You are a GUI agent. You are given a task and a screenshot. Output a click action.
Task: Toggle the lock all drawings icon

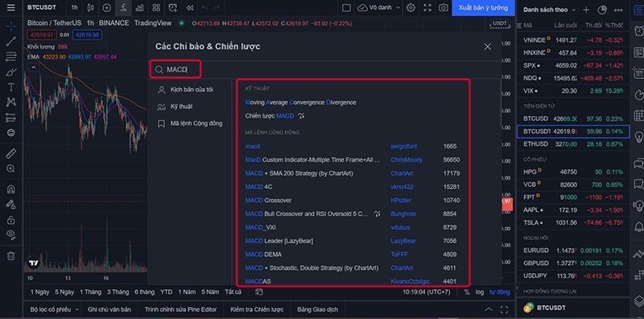coord(11,220)
